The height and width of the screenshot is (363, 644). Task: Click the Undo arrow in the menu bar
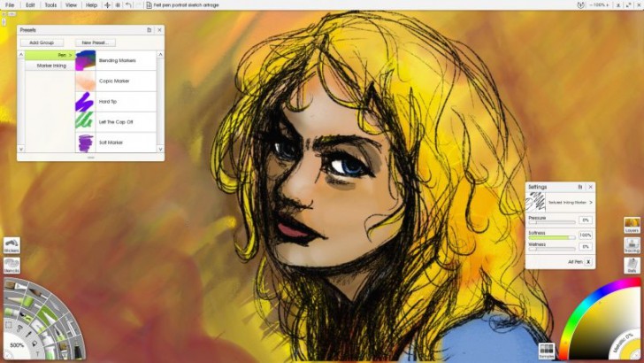tap(128, 5)
